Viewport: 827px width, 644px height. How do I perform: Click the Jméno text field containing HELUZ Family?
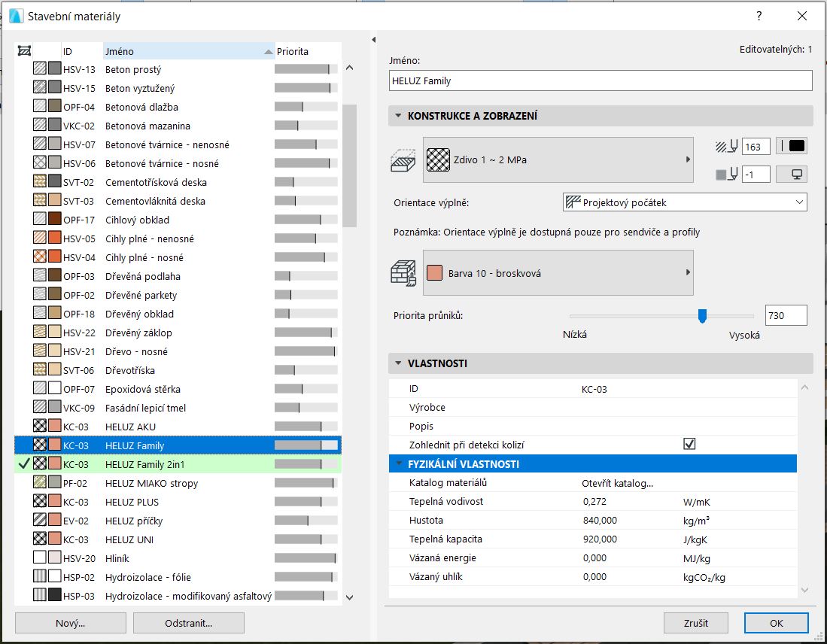pos(600,80)
